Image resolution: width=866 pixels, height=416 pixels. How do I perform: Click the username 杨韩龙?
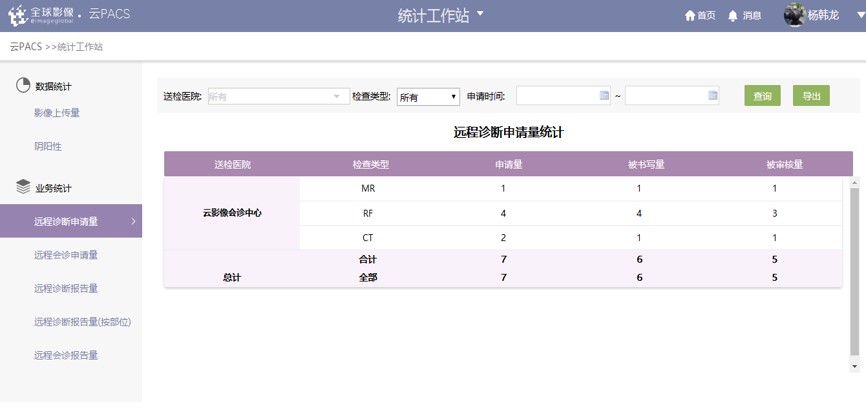coord(823,15)
